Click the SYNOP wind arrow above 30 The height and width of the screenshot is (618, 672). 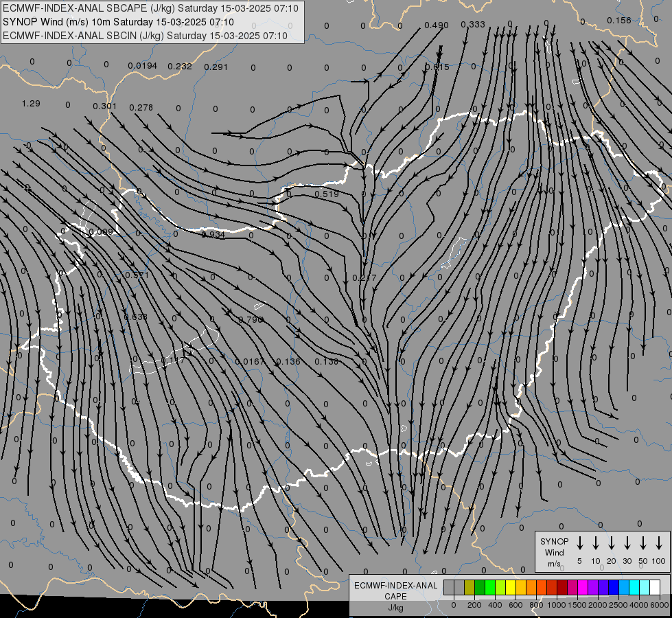click(627, 543)
